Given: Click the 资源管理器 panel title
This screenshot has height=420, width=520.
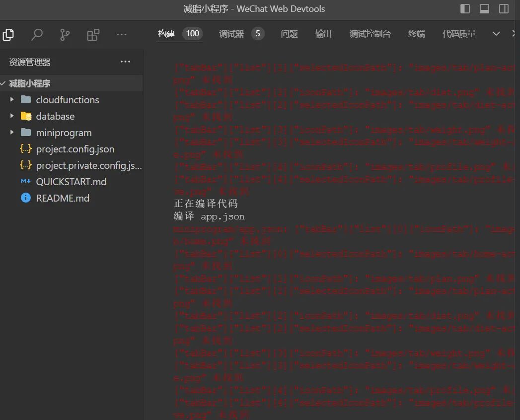Looking at the screenshot, I should coord(29,62).
